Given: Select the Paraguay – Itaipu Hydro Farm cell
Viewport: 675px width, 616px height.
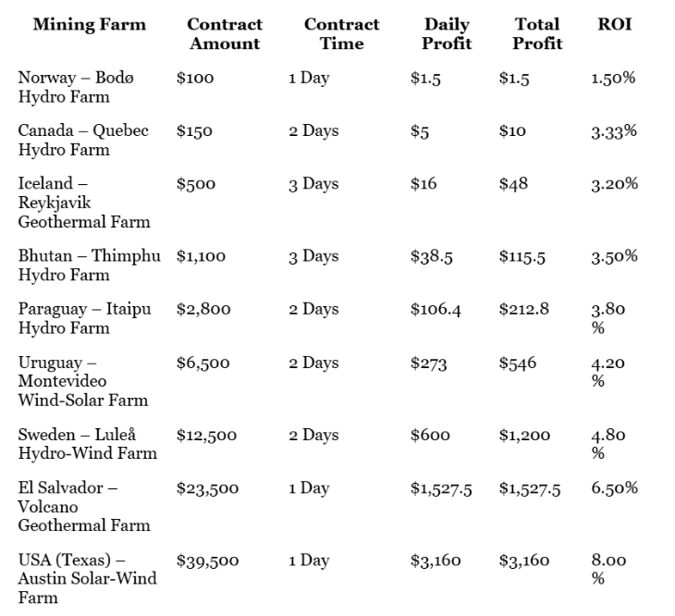Looking at the screenshot, I should tap(85, 317).
